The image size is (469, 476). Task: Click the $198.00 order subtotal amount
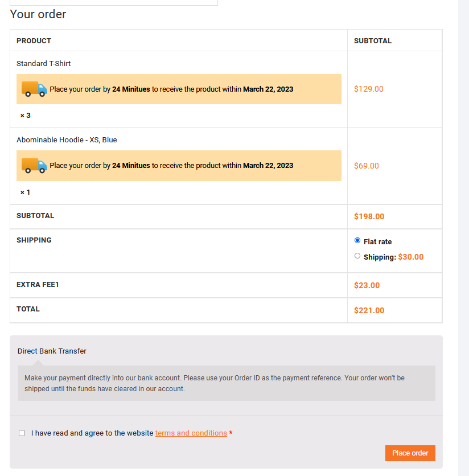click(369, 216)
